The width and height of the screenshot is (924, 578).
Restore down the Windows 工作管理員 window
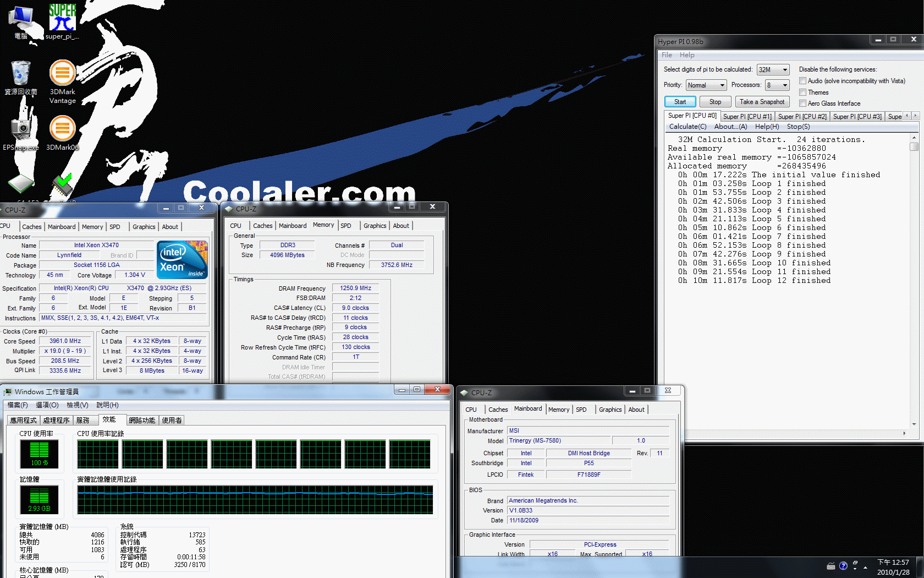[x=417, y=389]
